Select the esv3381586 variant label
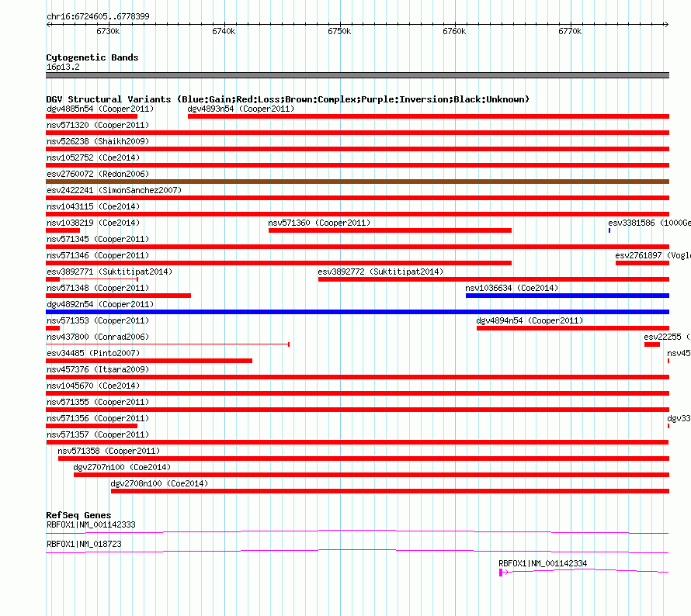Image resolution: width=691 pixels, height=616 pixels. coord(649,223)
